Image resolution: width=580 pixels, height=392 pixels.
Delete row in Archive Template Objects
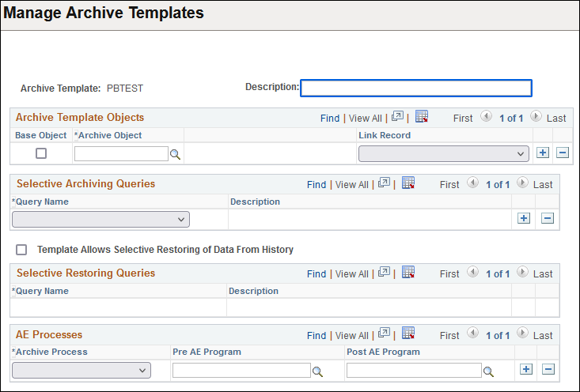pyautogui.click(x=563, y=153)
